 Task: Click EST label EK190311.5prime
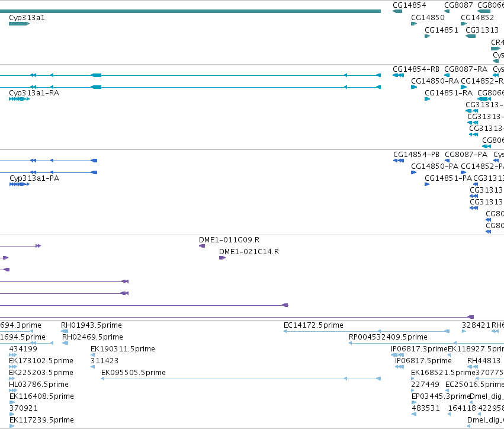coord(123,349)
